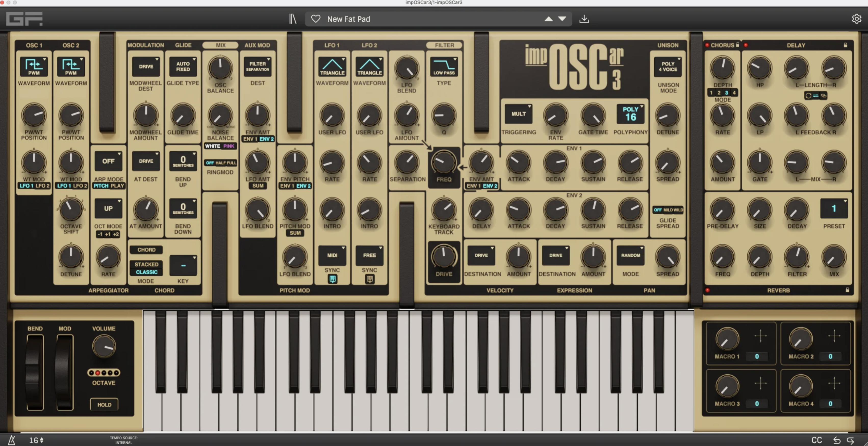Open the filter LOW PASS type dropdown
This screenshot has height=446, width=868.
(444, 67)
